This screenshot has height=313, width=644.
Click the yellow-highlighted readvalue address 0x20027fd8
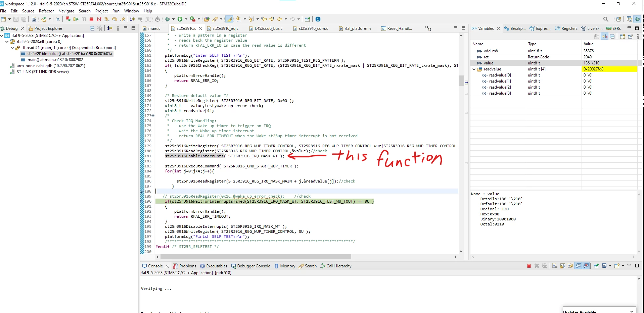point(609,69)
